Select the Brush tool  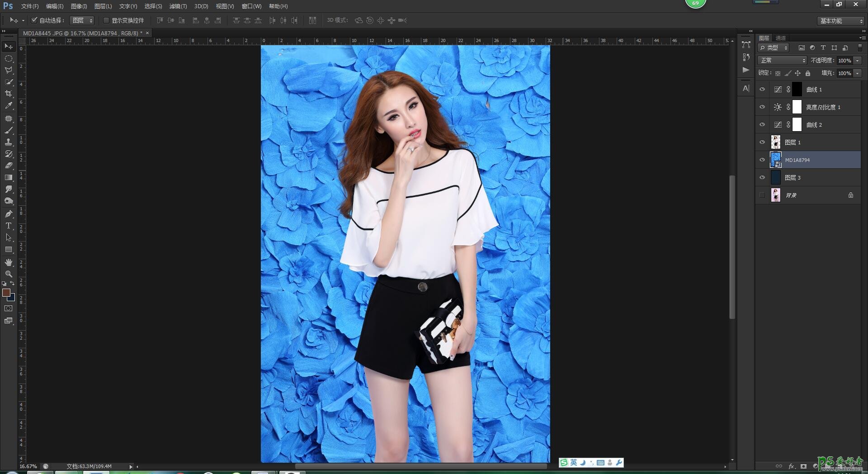click(9, 130)
